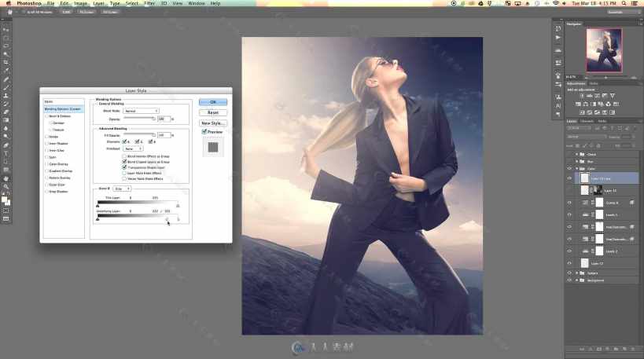The height and width of the screenshot is (359, 644).
Task: Check Blend Interior Effects as Group
Action: (124, 156)
